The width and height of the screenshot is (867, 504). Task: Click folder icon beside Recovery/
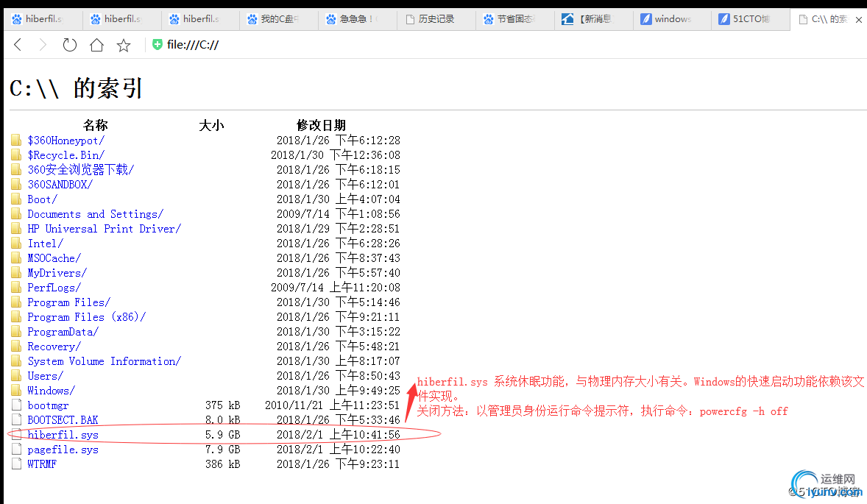tap(17, 346)
